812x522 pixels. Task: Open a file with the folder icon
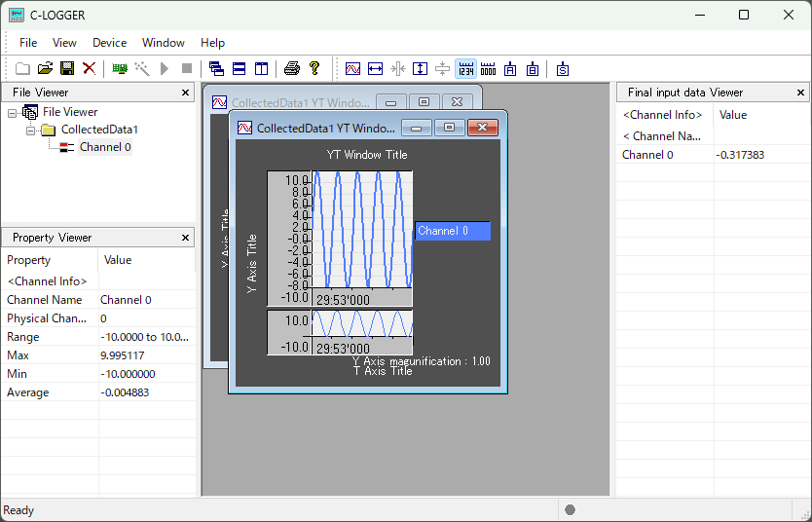45,68
